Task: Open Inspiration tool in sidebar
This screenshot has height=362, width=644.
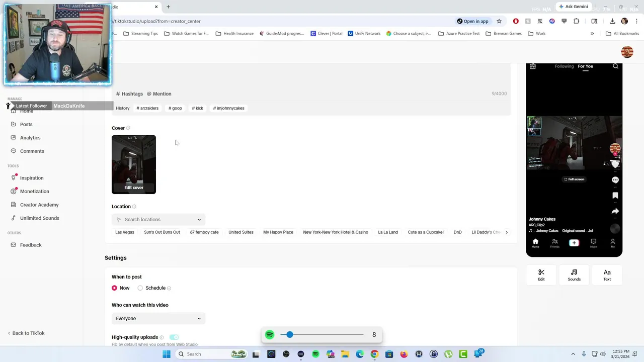Action: (32, 178)
